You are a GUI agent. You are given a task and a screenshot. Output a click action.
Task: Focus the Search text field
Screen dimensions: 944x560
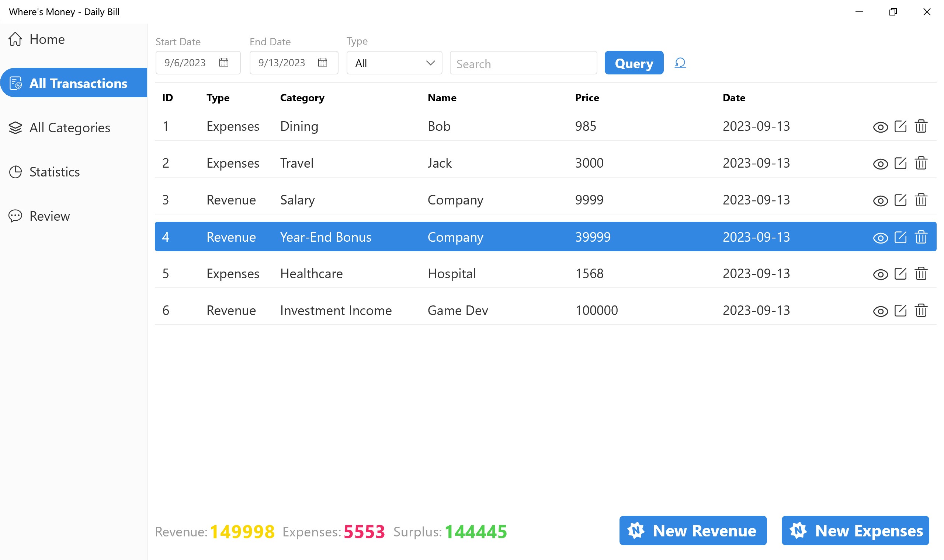[x=523, y=64]
